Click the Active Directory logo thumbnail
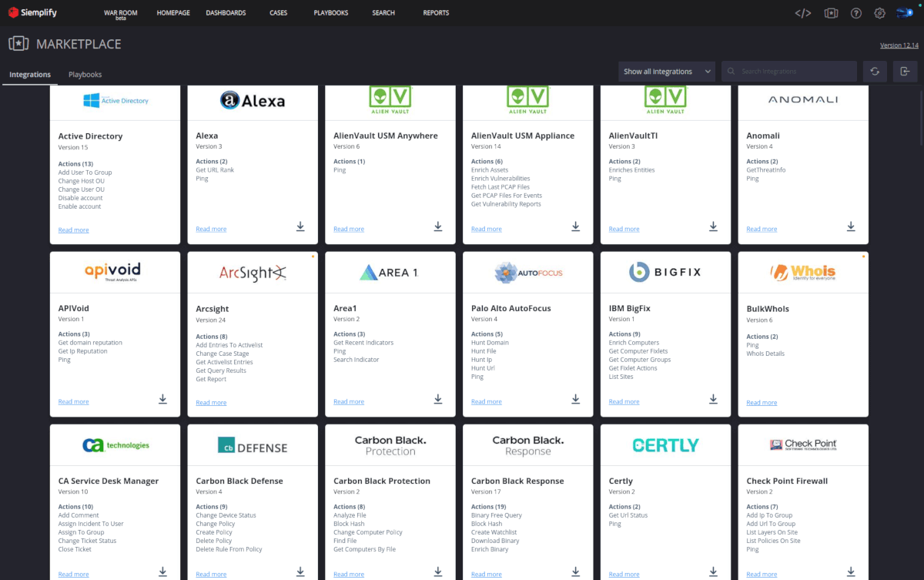This screenshot has width=924, height=580. pyautogui.click(x=115, y=101)
